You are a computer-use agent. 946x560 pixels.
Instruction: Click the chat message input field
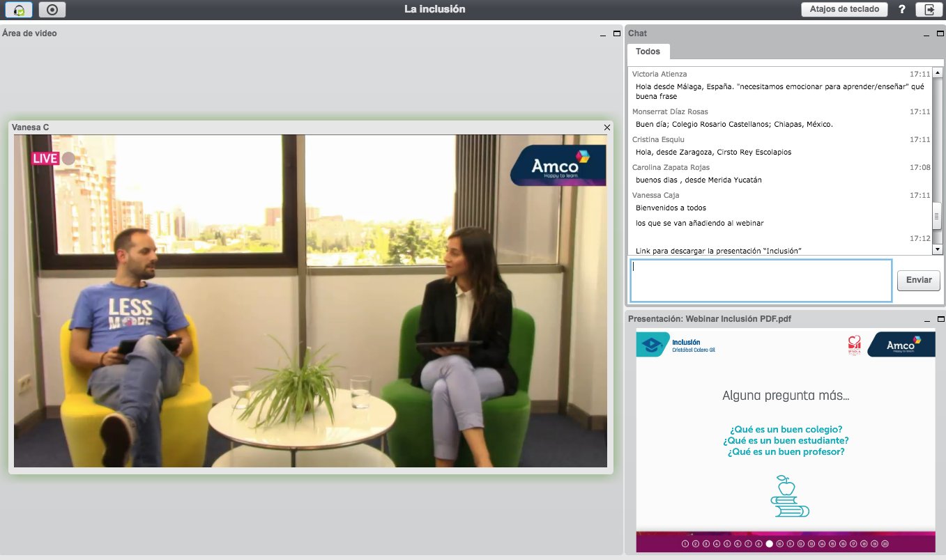pyautogui.click(x=761, y=281)
